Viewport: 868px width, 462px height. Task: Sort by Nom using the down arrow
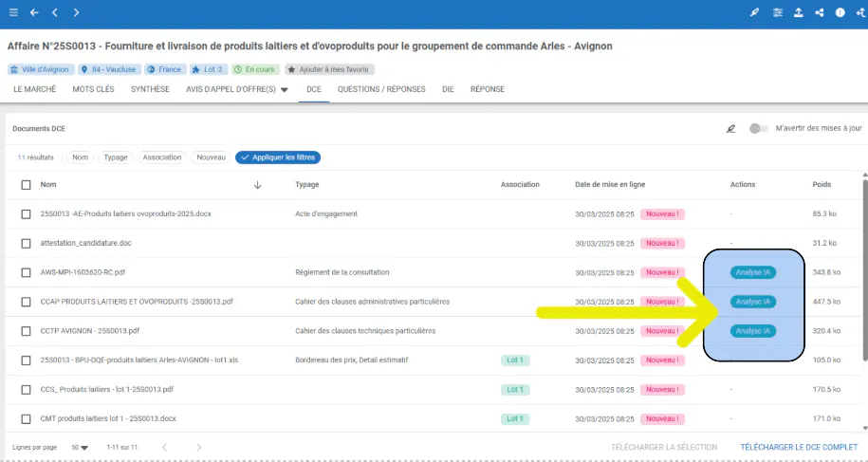257,185
